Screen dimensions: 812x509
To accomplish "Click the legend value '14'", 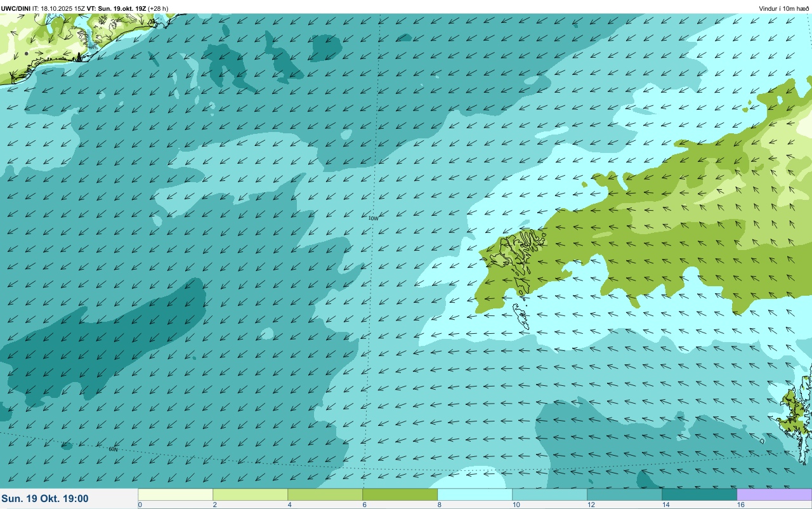I will (665, 505).
